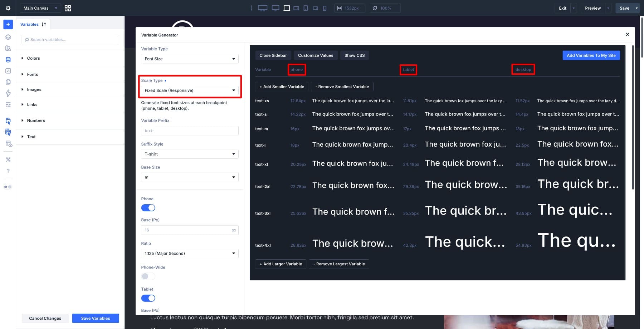Switch to tablet-wide breakpoint icon
This screenshot has height=329, width=644.
[296, 8]
